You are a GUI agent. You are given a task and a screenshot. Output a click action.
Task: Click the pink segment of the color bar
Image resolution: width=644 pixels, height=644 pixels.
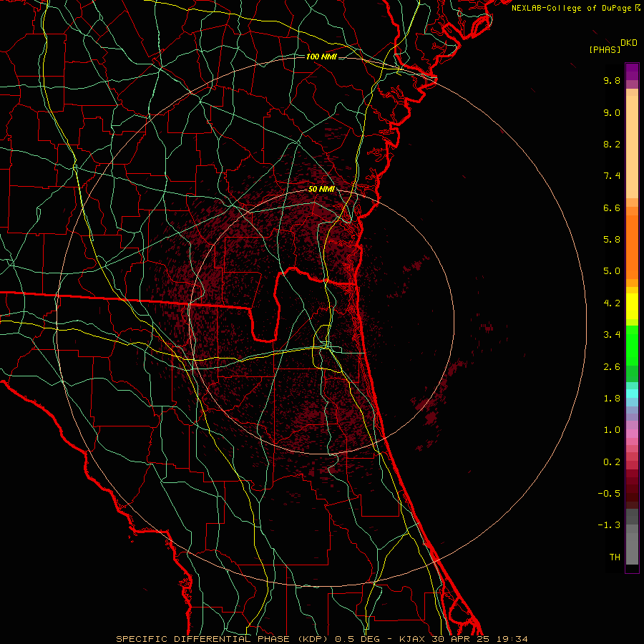(632, 434)
